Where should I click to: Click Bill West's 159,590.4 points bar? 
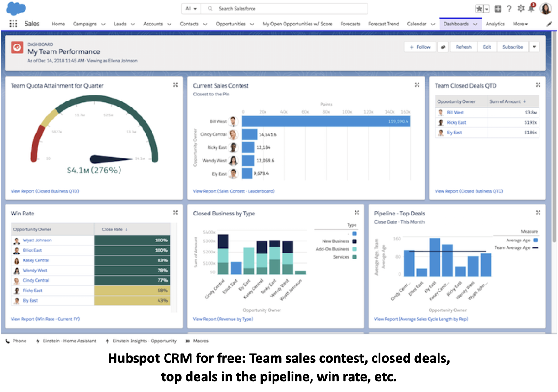pyautogui.click(x=326, y=122)
